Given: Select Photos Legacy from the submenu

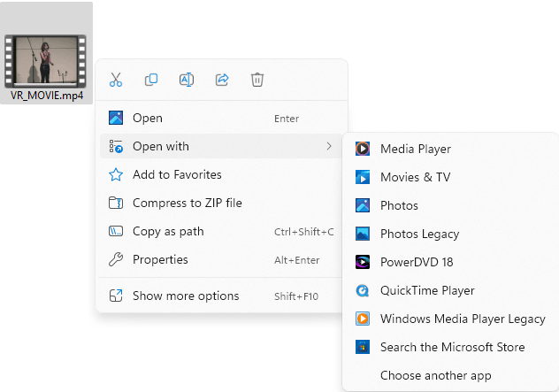Looking at the screenshot, I should (450, 234).
